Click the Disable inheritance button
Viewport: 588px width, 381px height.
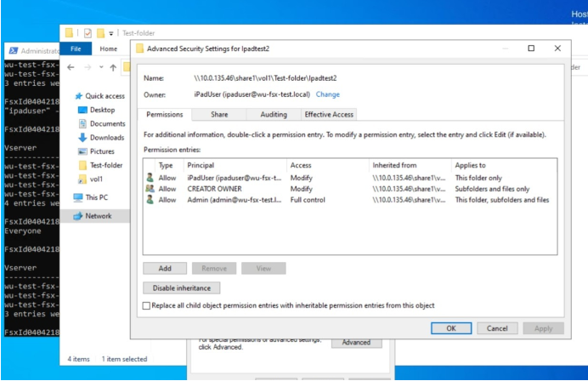(182, 288)
